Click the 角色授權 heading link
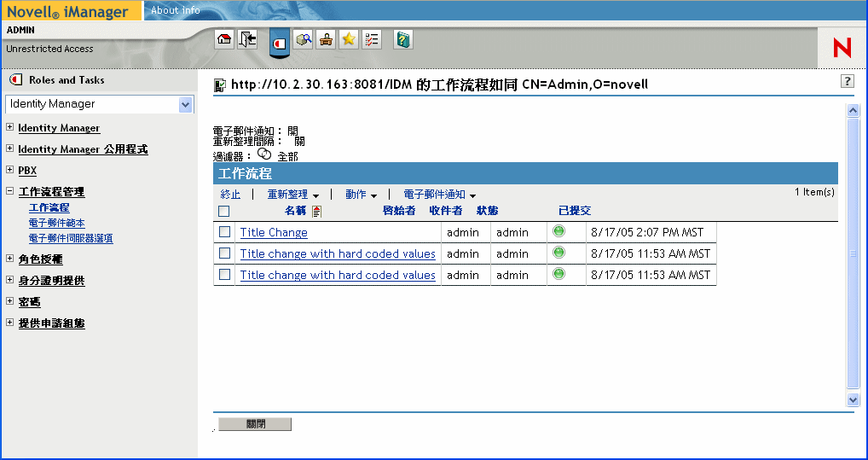Image resolution: width=868 pixels, height=460 pixels. [x=40, y=259]
